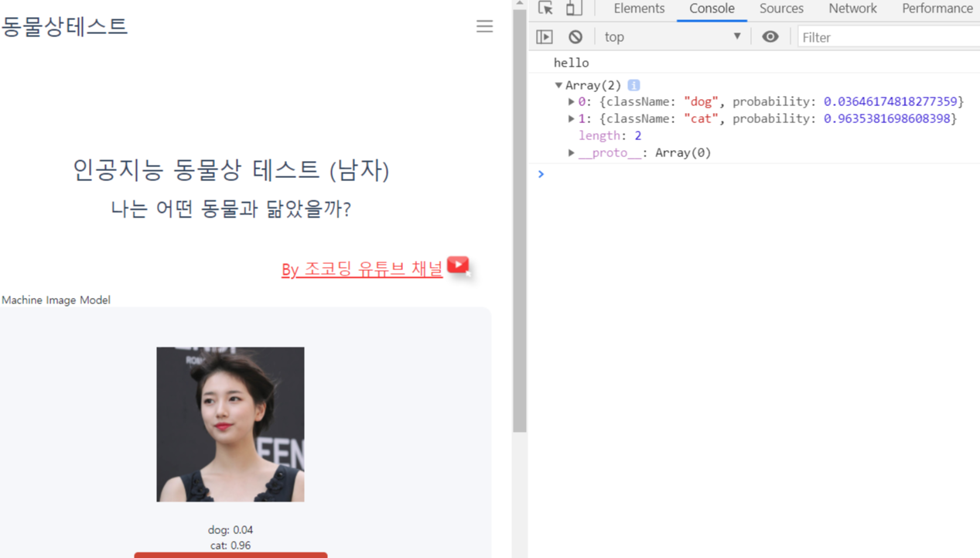Click the console Filter input field
The height and width of the screenshot is (558, 980).
[889, 36]
